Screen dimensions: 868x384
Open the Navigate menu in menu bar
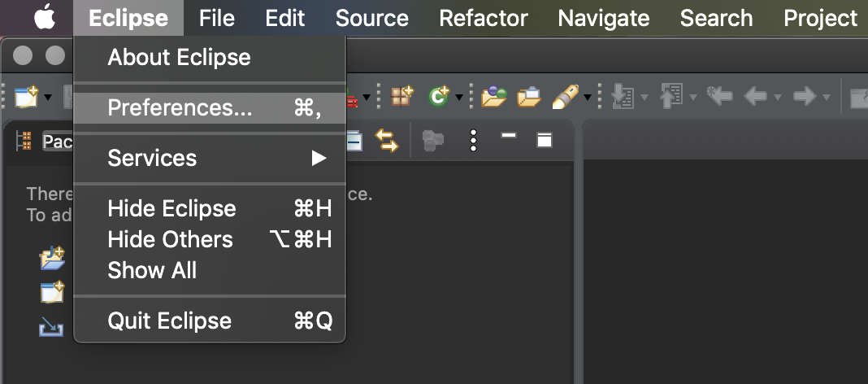pyautogui.click(x=604, y=18)
